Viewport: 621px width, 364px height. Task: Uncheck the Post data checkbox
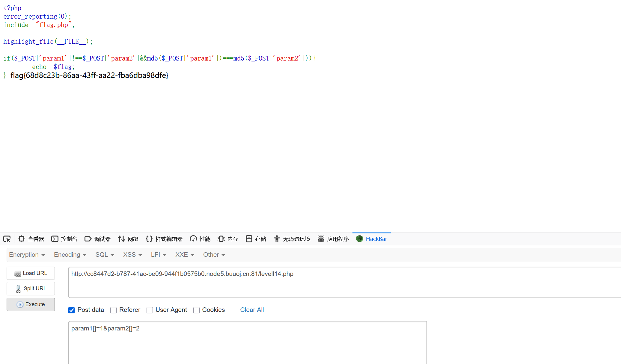click(71, 310)
